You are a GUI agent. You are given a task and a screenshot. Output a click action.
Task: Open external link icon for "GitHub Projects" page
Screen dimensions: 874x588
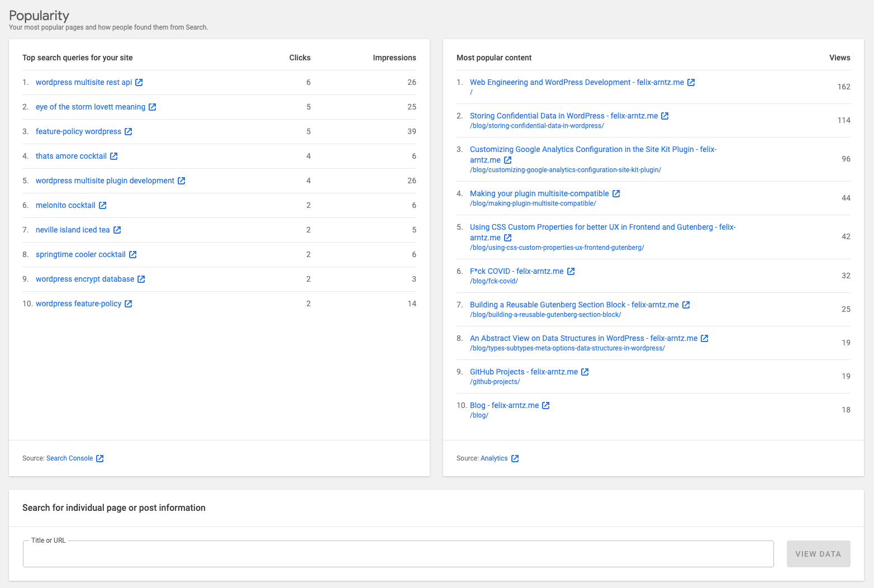[x=585, y=372]
